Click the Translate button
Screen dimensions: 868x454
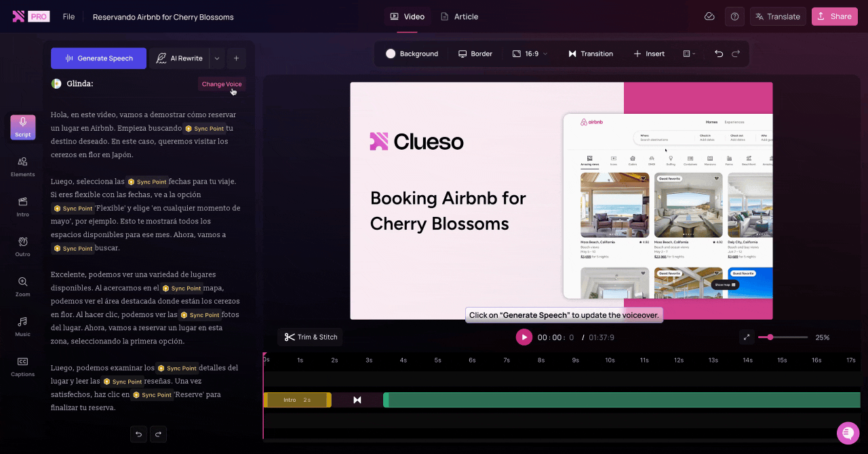(778, 16)
